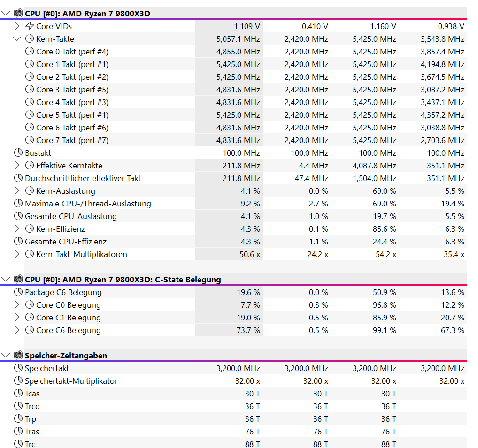
Task: Click the clock icon beside Trp
Action: [x=18, y=418]
